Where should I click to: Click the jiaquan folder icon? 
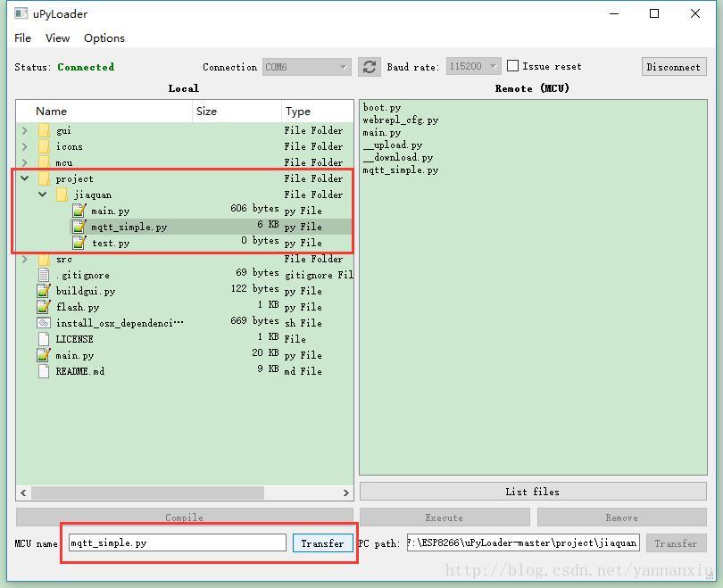point(62,195)
